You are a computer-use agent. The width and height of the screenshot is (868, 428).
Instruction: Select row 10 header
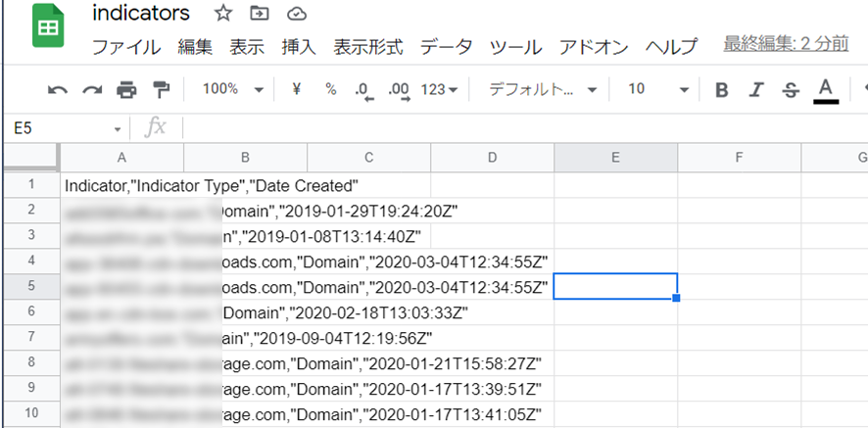pos(31,413)
